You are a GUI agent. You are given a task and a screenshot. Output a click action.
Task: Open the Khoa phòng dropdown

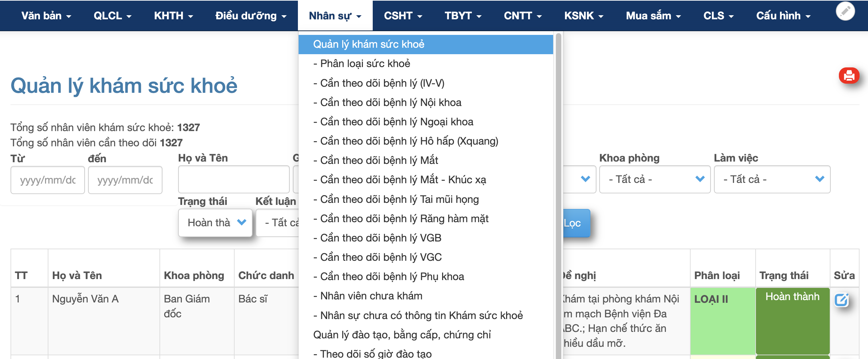point(654,179)
